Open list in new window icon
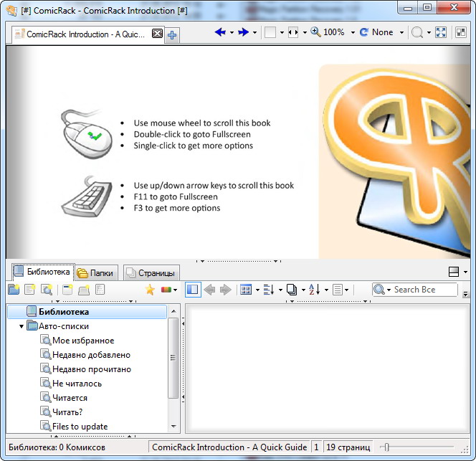 [x=67, y=290]
